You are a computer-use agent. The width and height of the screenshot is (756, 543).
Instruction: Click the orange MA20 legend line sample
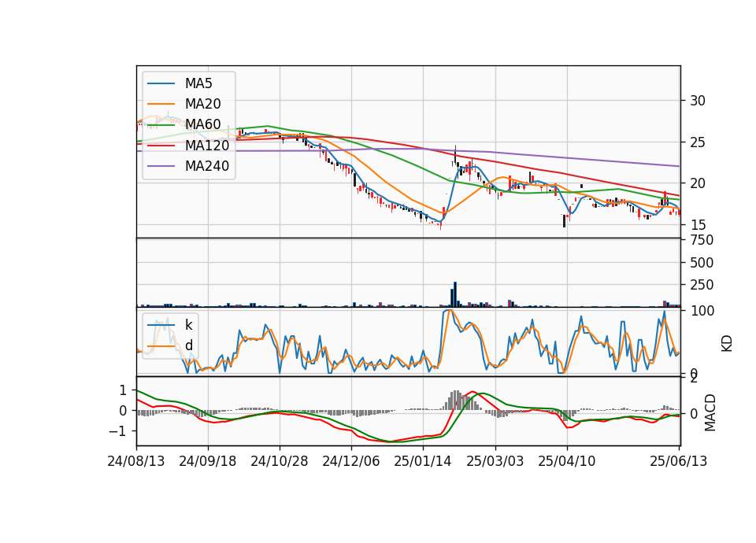pos(161,104)
